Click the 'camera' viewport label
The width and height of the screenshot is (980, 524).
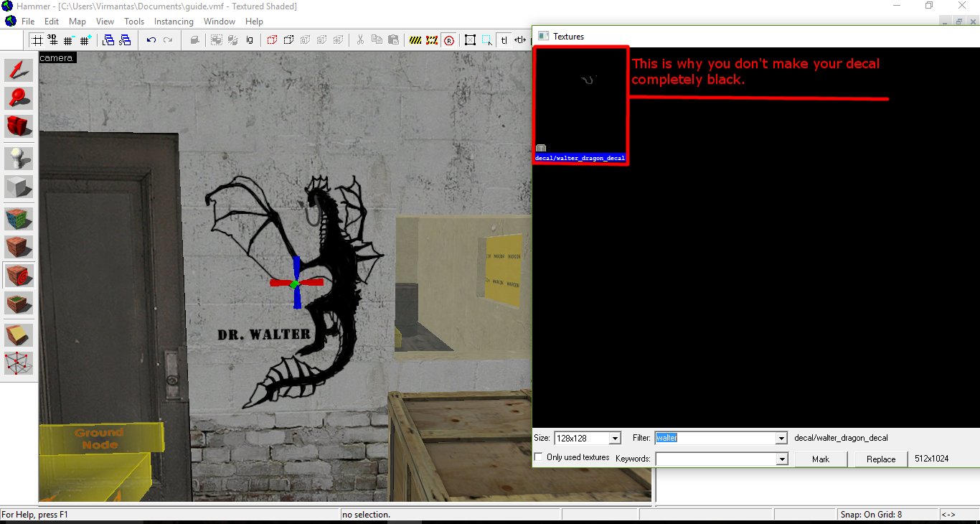click(57, 57)
